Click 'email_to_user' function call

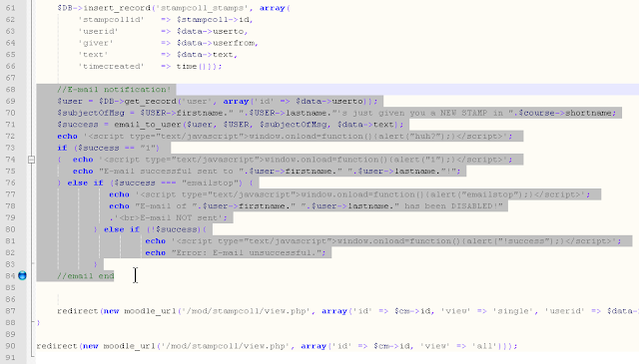coord(148,125)
